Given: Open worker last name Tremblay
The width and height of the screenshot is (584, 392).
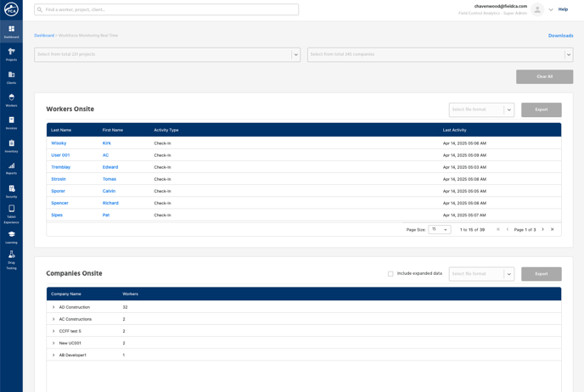Looking at the screenshot, I should pos(61,167).
